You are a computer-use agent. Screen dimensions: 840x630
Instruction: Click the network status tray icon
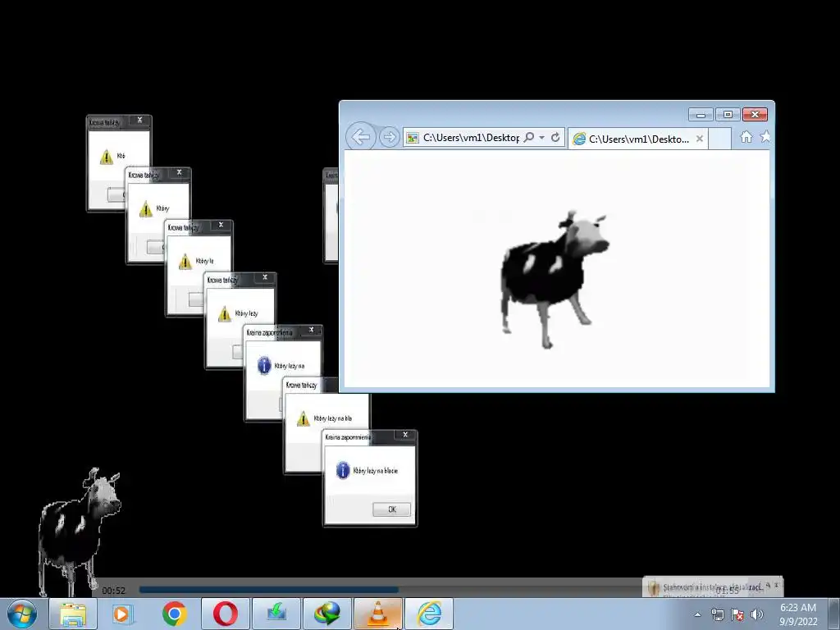pyautogui.click(x=717, y=614)
